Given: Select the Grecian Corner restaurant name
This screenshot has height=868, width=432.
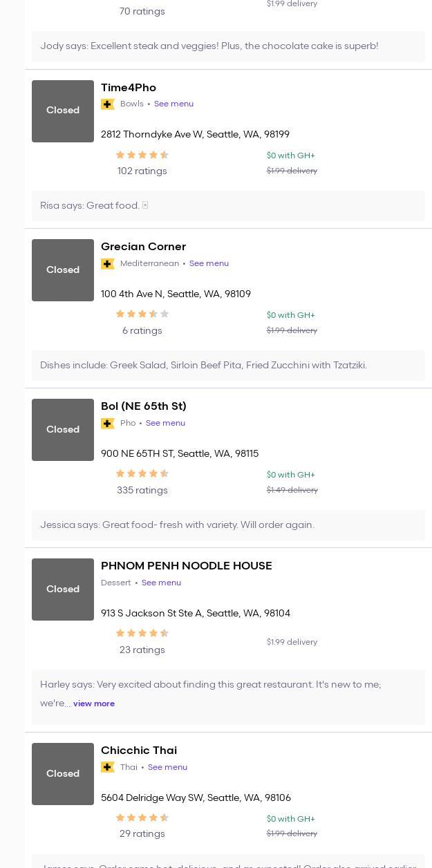Looking at the screenshot, I should pos(143,247).
